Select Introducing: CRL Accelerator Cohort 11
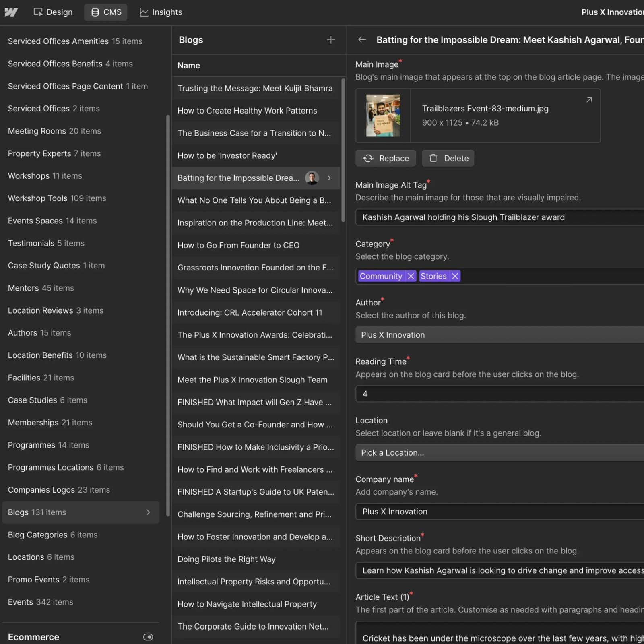644x644 pixels. click(x=256, y=312)
